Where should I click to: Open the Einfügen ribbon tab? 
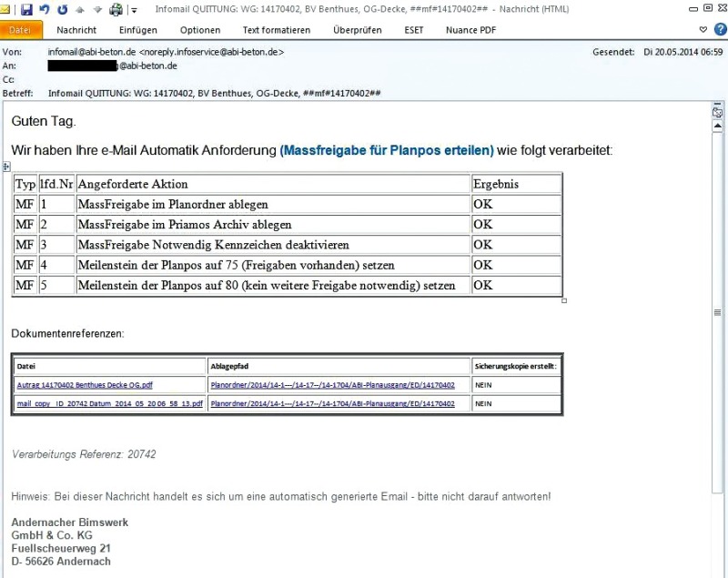click(x=138, y=30)
